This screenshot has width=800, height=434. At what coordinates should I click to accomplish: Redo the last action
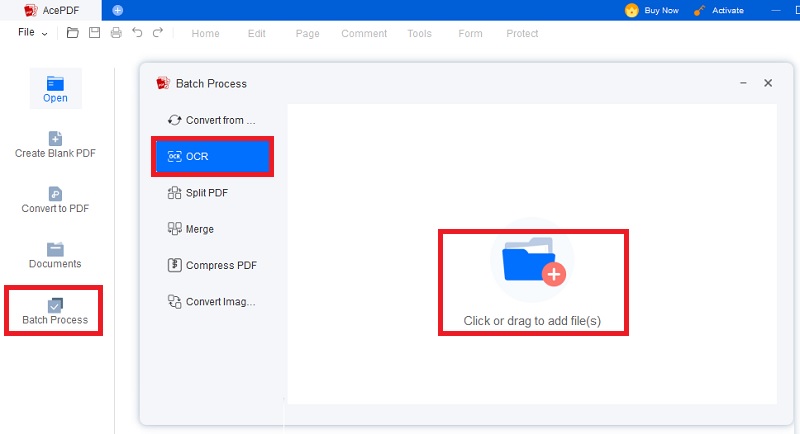(158, 33)
